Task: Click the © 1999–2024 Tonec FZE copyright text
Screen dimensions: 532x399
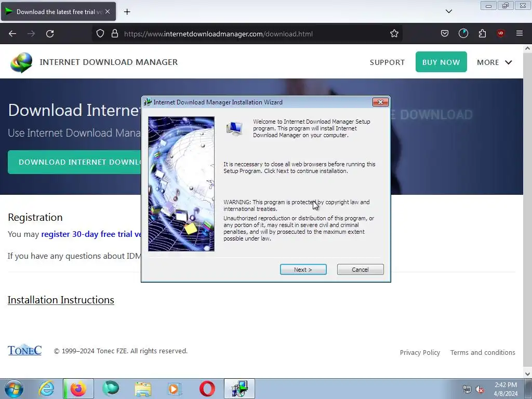Action: click(121, 351)
